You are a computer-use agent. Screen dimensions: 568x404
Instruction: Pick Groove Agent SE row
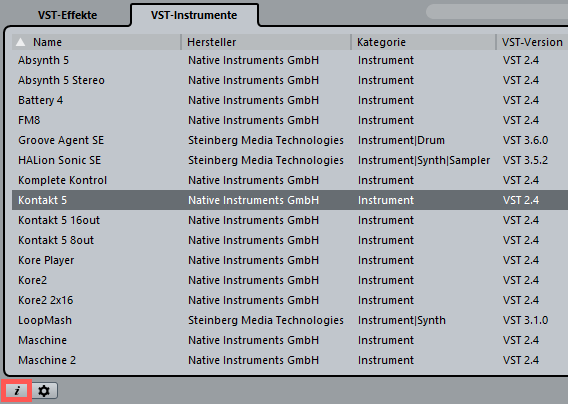pyautogui.click(x=290, y=140)
